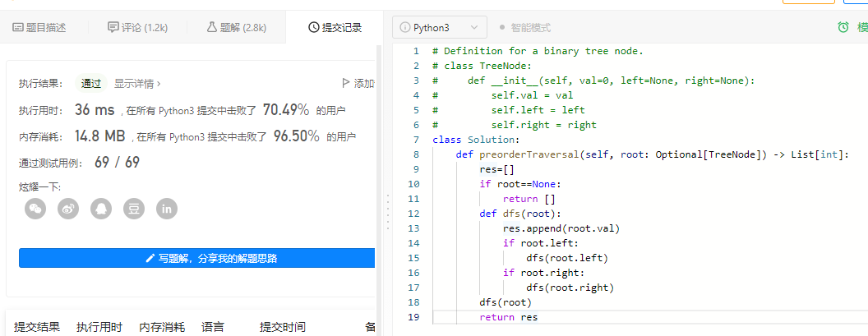Click the 36 ms runtime value
Image resolution: width=868 pixels, height=336 pixels.
pos(95,109)
